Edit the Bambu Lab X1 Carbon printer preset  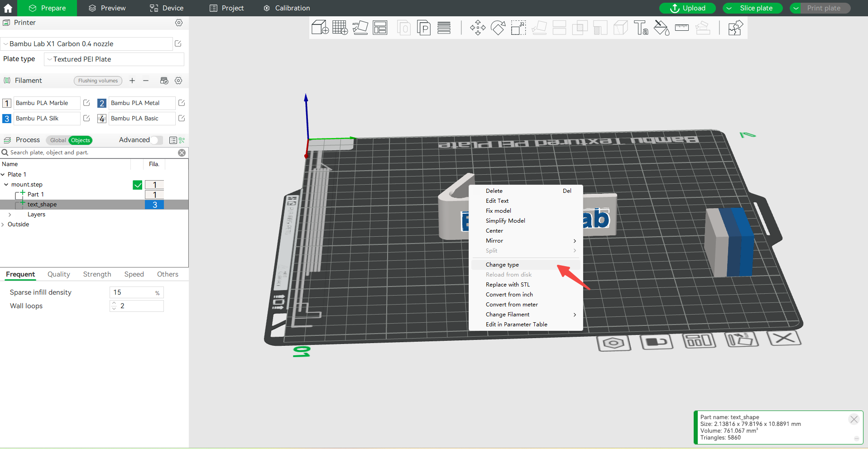178,43
